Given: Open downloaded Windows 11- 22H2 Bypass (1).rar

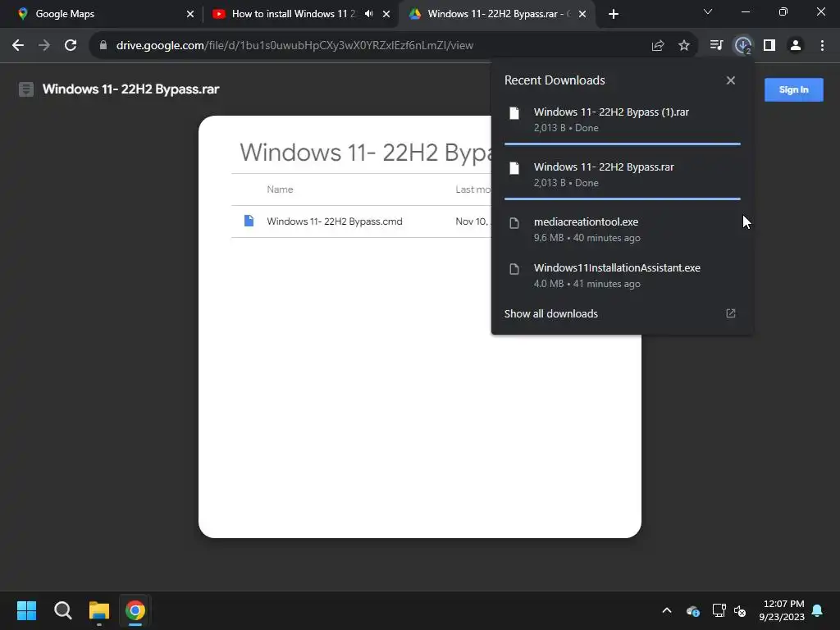Looking at the screenshot, I should pos(622,120).
